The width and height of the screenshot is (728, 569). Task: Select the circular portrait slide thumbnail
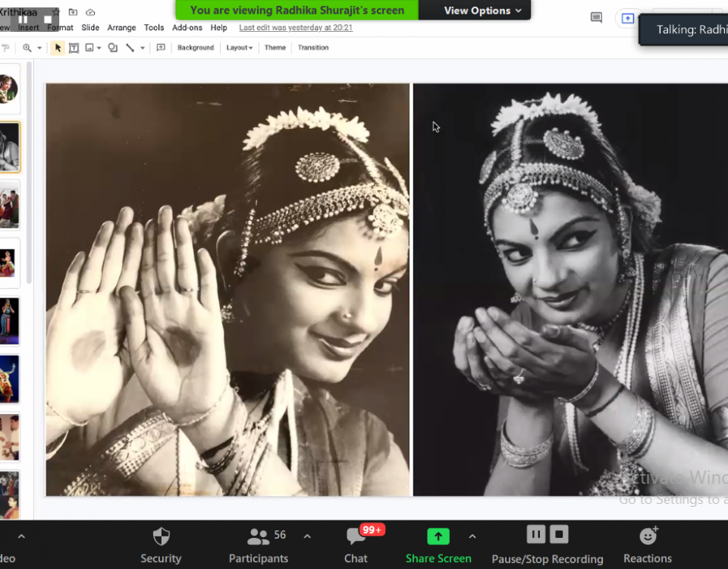(9, 89)
